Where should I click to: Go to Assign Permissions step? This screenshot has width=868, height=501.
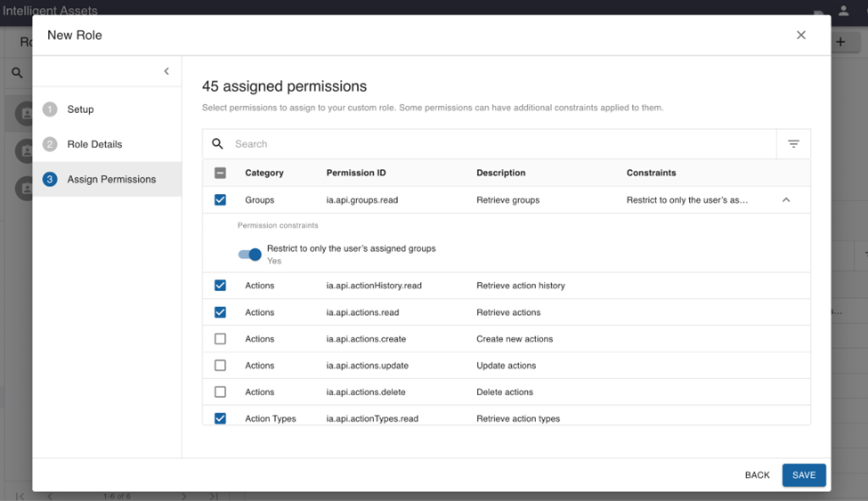tap(110, 180)
